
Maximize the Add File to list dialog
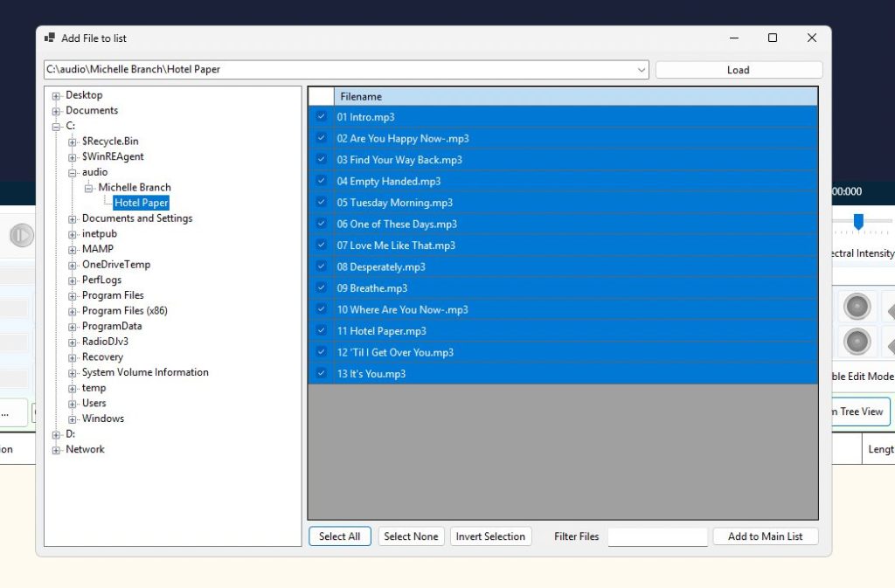pyautogui.click(x=773, y=38)
